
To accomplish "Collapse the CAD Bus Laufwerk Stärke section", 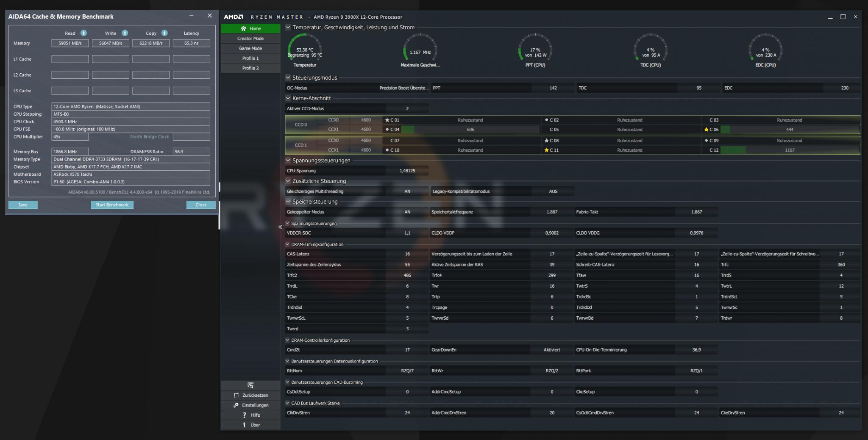I will coord(287,403).
